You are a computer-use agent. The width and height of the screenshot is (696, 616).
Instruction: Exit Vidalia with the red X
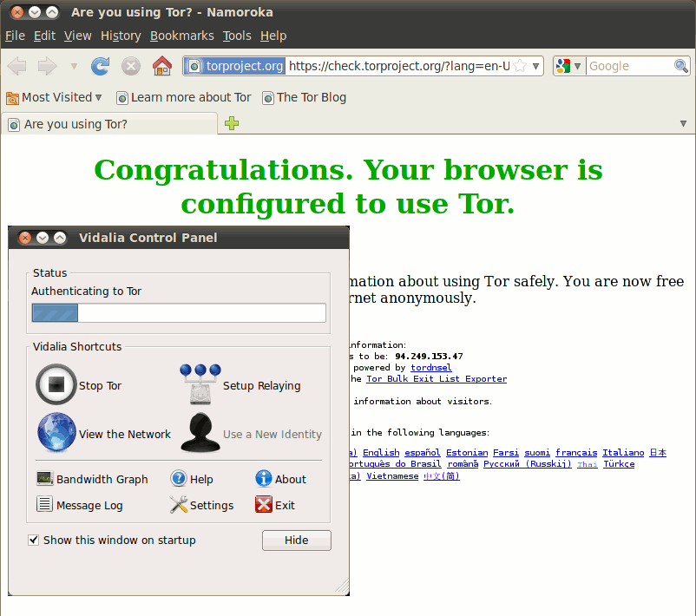coord(264,505)
